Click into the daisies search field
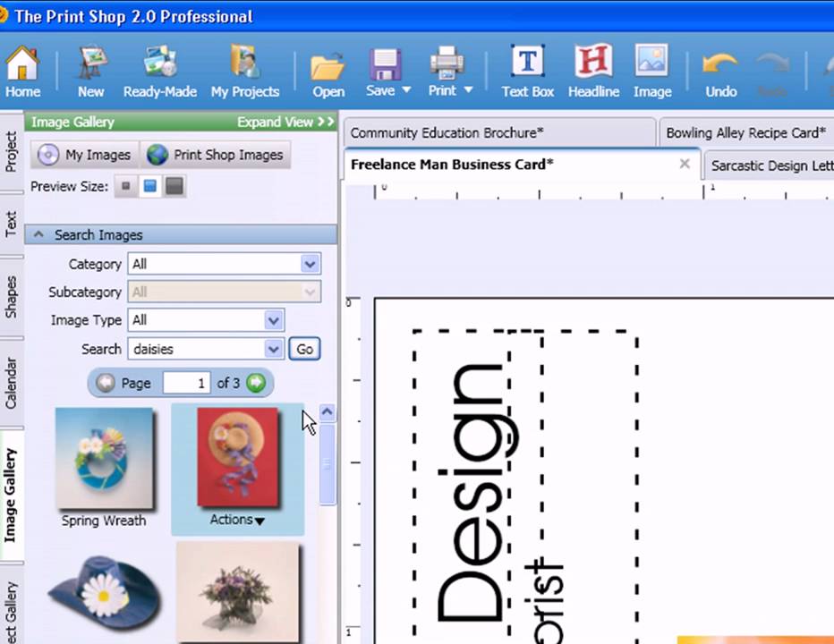Screen dimensions: 834x644 click(x=197, y=349)
